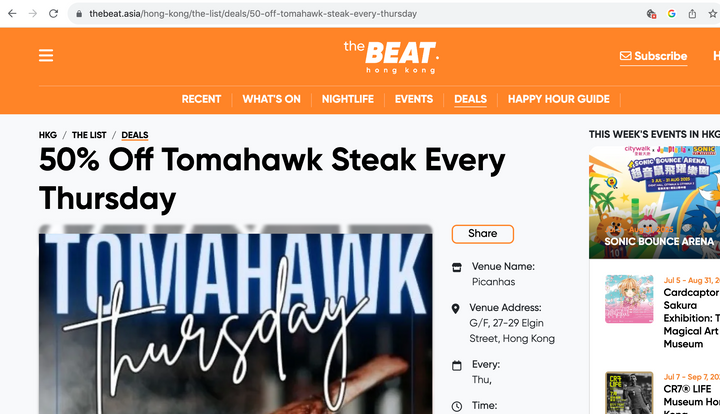This screenshot has height=414, width=720.
Task: Open the Sonic Bounce Arena event banner
Action: tap(654, 202)
